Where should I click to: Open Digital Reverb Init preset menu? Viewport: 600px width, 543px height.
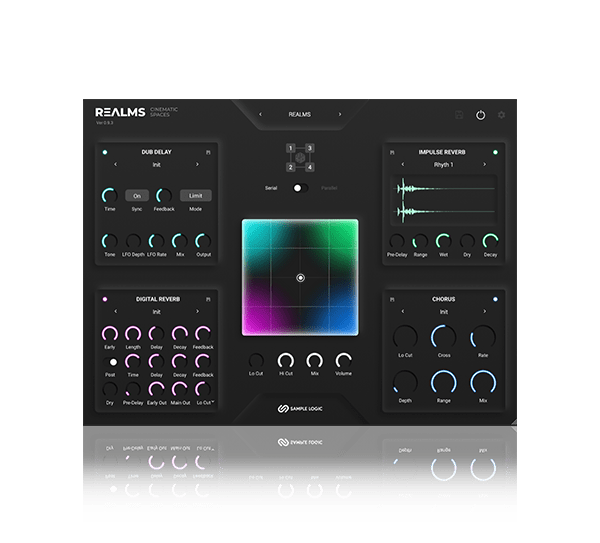[157, 312]
